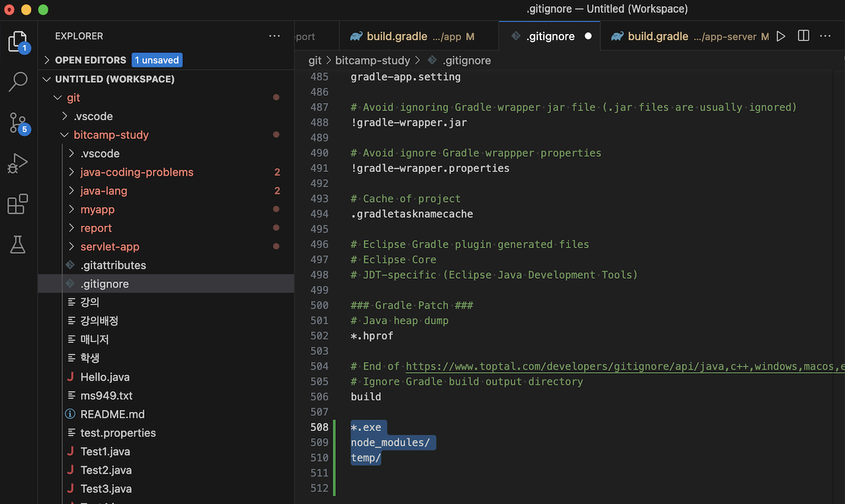Select .gitignore file in explorer tree
Viewport: 845px width, 504px height.
coord(105,284)
